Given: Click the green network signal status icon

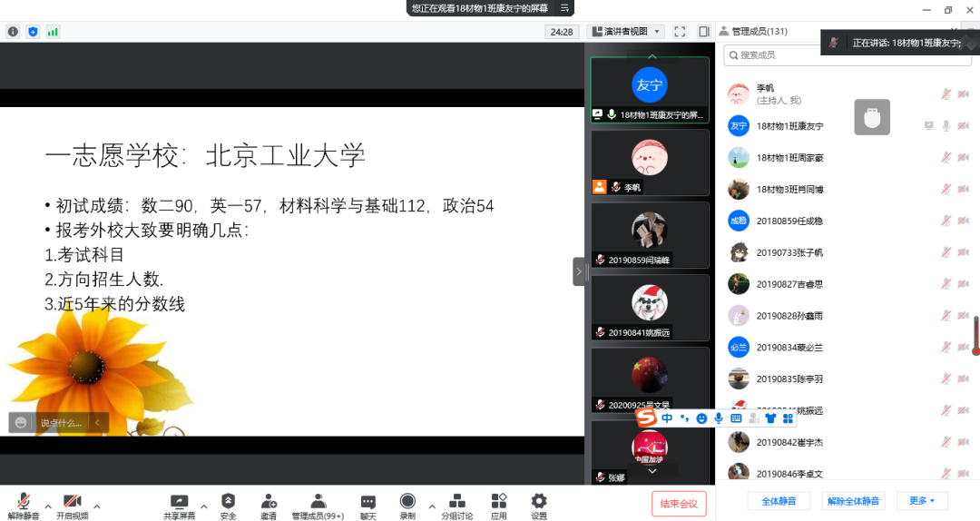Looking at the screenshot, I should click(53, 32).
